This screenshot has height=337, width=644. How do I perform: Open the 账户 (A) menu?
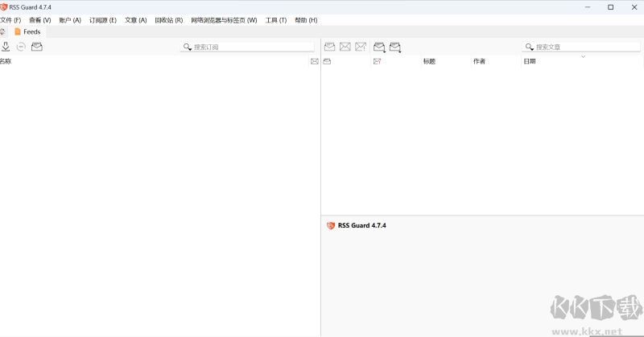pyautogui.click(x=70, y=20)
